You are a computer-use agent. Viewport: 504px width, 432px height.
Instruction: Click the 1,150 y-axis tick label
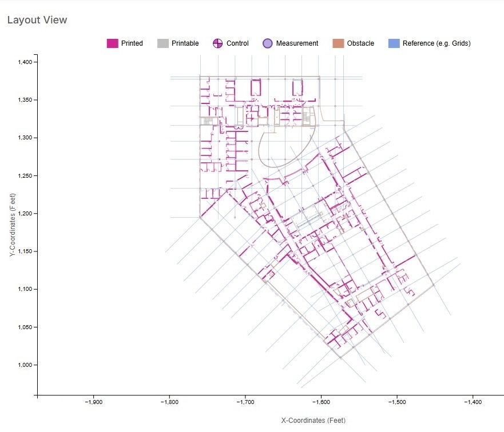tap(25, 251)
